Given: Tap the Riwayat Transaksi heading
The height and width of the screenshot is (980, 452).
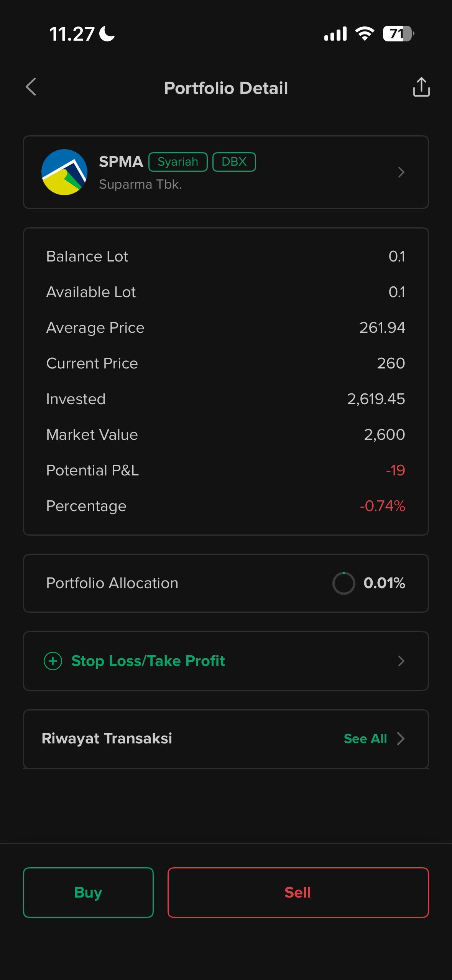Looking at the screenshot, I should (x=107, y=738).
